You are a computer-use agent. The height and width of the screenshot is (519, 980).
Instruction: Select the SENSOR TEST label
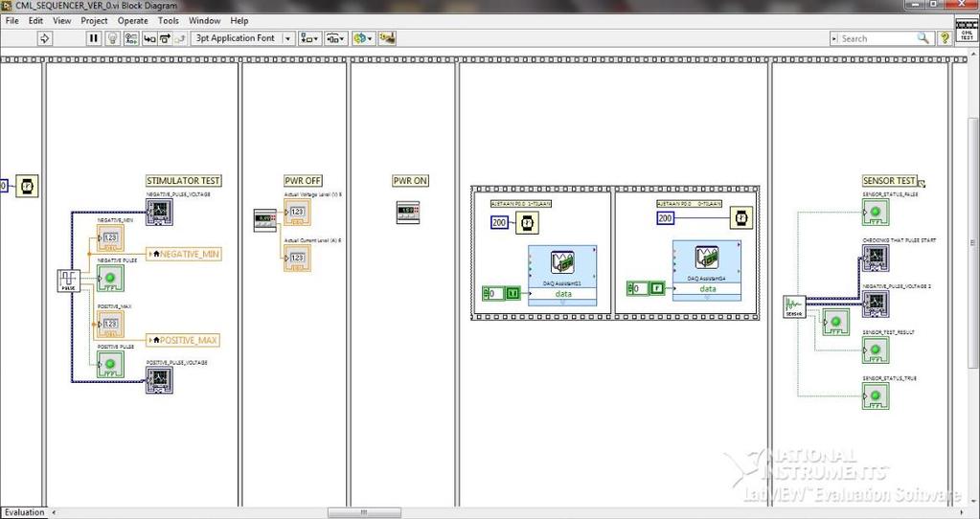(x=889, y=180)
